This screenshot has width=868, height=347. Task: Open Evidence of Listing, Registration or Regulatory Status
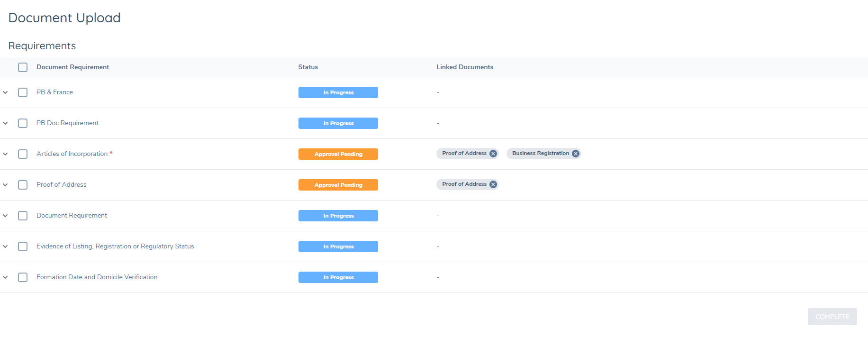tap(115, 247)
